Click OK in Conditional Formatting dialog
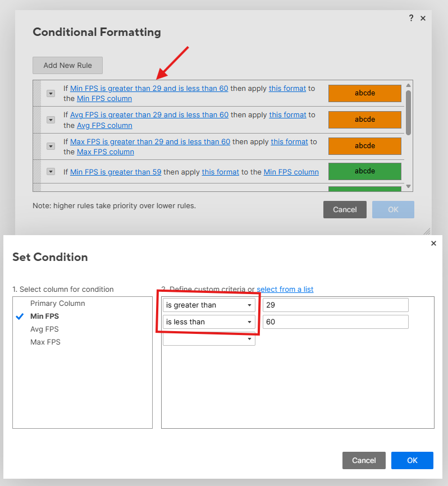This screenshot has height=486, width=448. [x=393, y=209]
